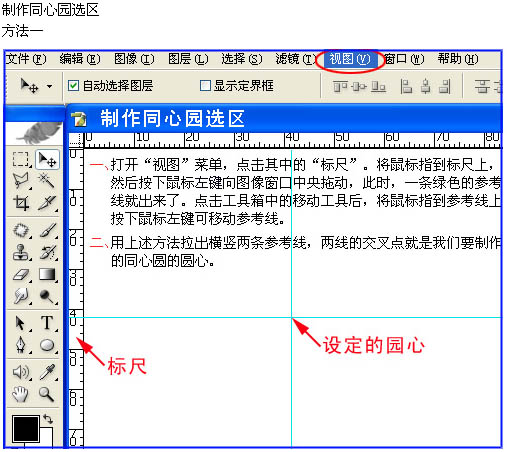
Task: Select the Clone Stamp tool
Action: tap(21, 253)
